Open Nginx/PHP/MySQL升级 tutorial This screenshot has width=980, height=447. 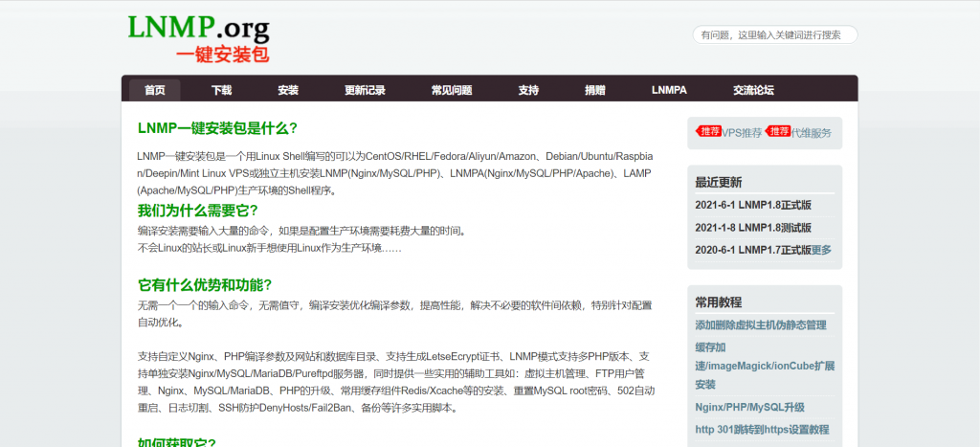749,408
